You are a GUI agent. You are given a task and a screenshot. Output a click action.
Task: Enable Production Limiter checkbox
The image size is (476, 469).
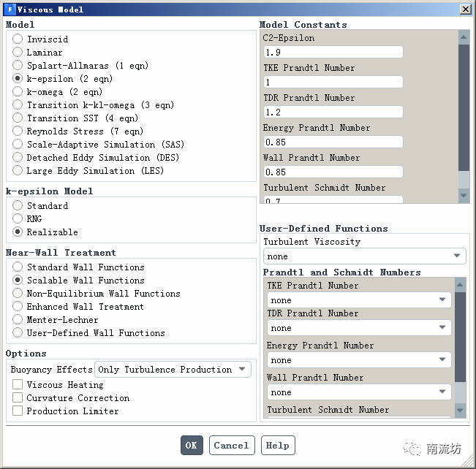18,411
